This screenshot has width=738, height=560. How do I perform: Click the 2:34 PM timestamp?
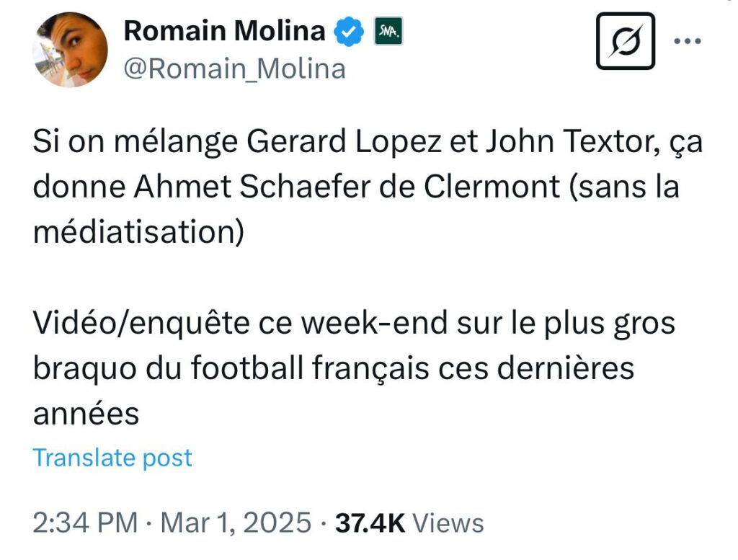(x=84, y=523)
